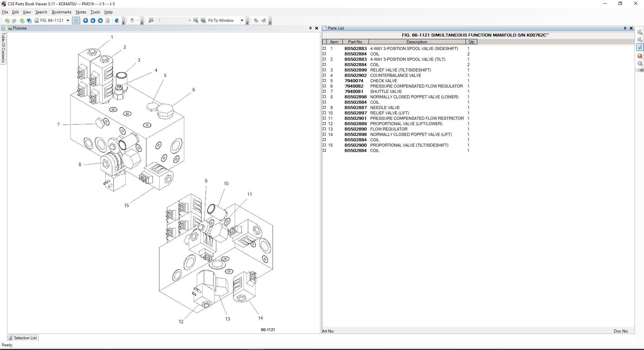Expand the right sidebar toolbar overflow arrow

click(x=641, y=70)
